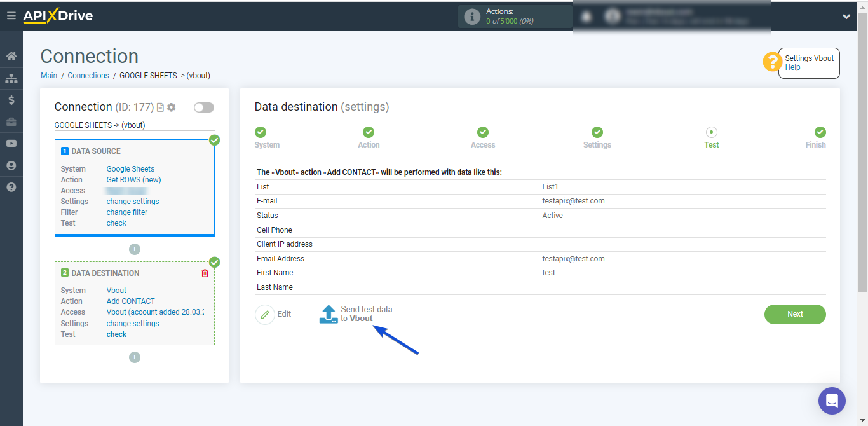This screenshot has height=426, width=868.
Task: Click data source Test check link
Action: click(x=116, y=223)
